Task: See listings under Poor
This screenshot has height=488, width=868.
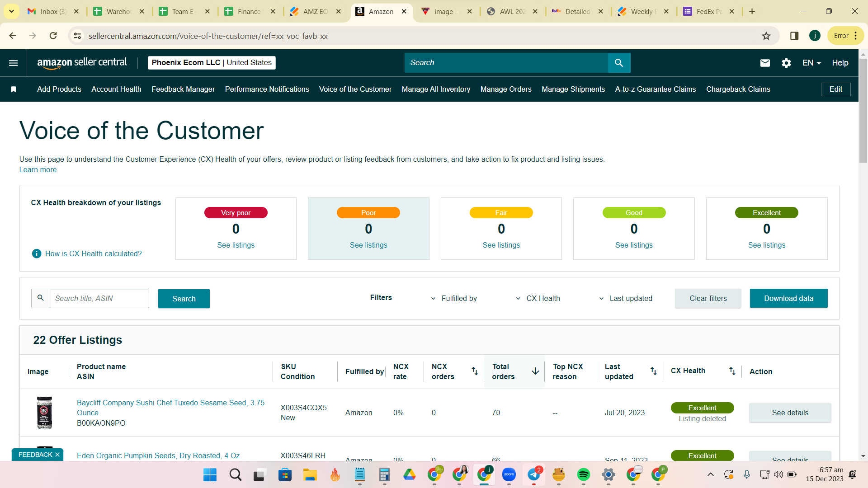Action: tap(368, 245)
